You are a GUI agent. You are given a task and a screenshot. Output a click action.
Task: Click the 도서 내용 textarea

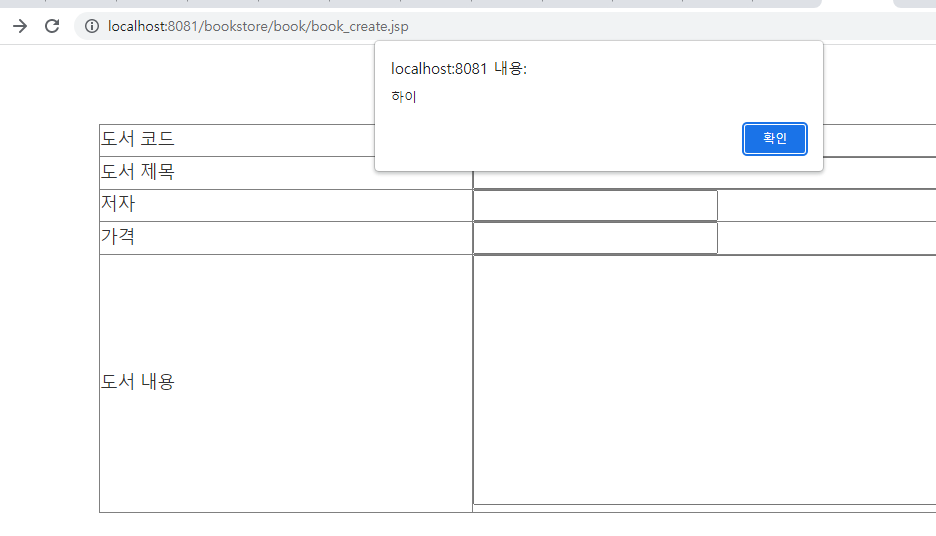pos(704,380)
